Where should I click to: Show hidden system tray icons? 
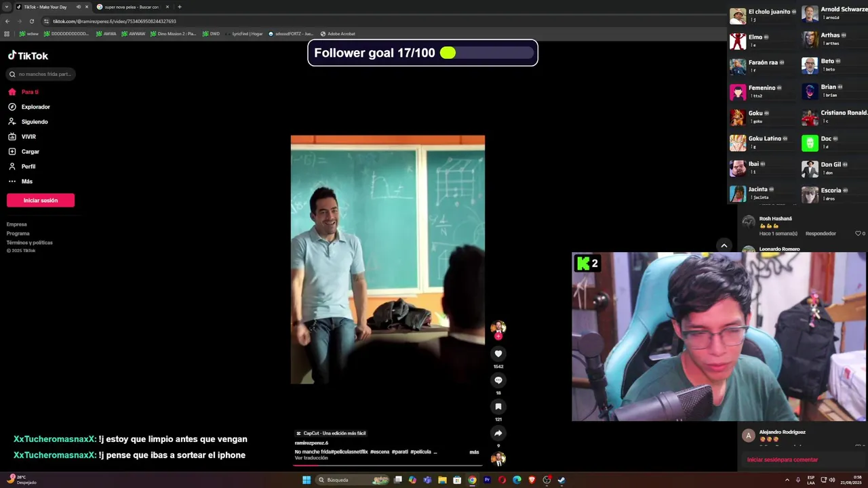787,480
